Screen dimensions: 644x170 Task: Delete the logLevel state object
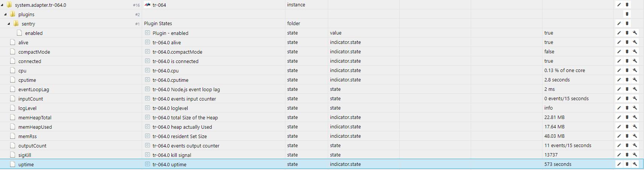point(627,108)
